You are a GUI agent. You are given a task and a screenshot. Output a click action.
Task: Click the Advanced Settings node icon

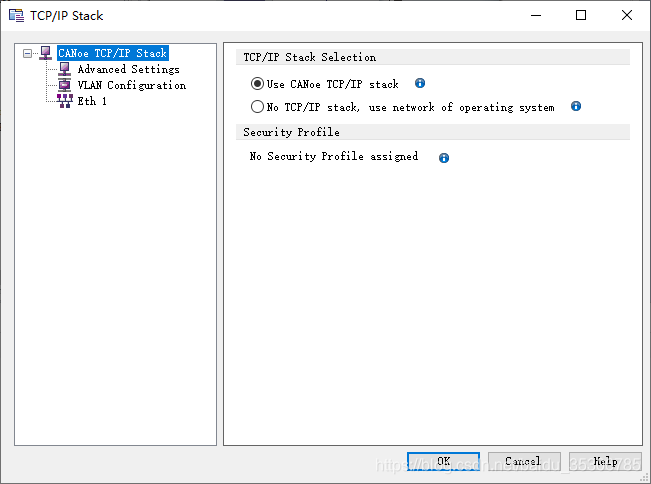point(64,69)
